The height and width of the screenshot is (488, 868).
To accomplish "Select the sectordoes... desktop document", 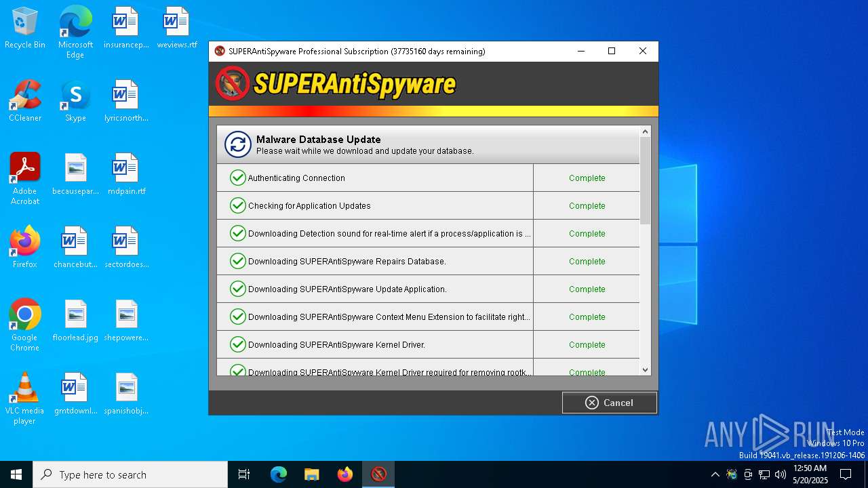I will click(x=126, y=247).
